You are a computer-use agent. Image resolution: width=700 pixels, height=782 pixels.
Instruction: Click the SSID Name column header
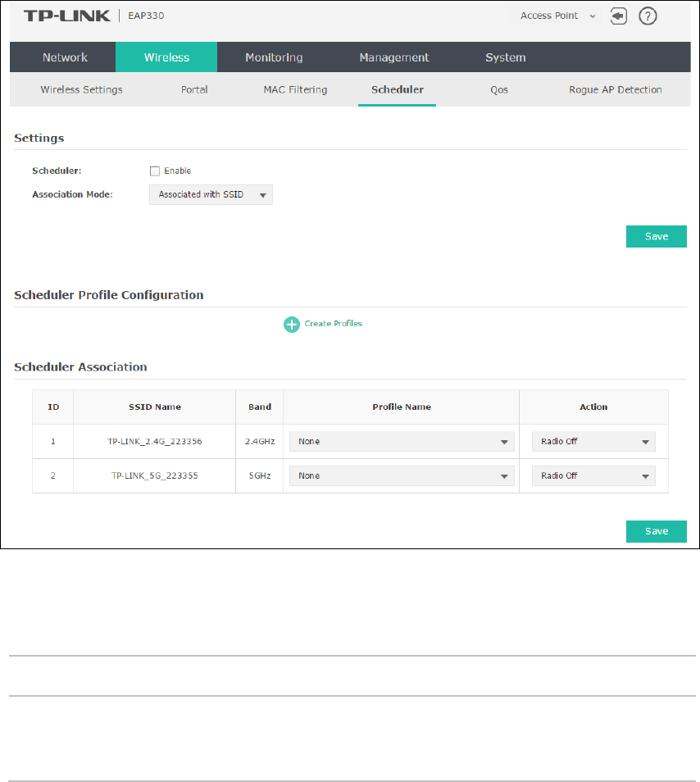(155, 407)
